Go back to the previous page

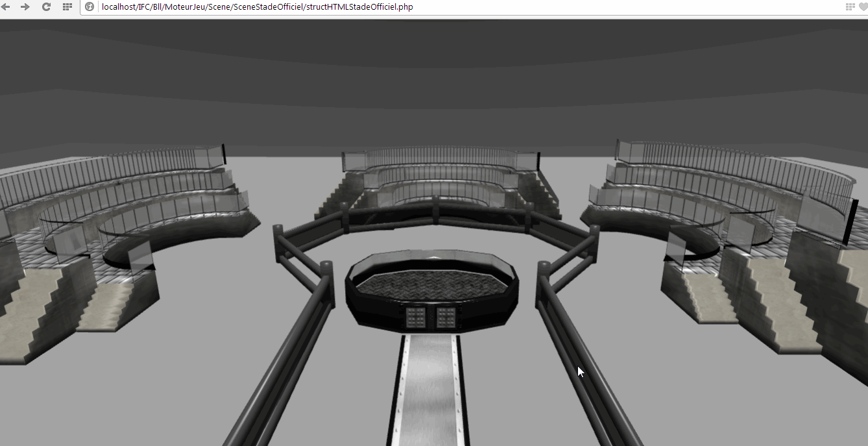5,7
